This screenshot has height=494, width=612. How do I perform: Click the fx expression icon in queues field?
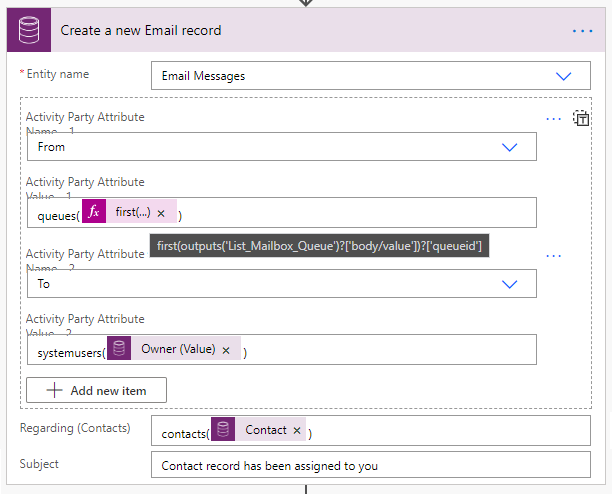coord(94,211)
